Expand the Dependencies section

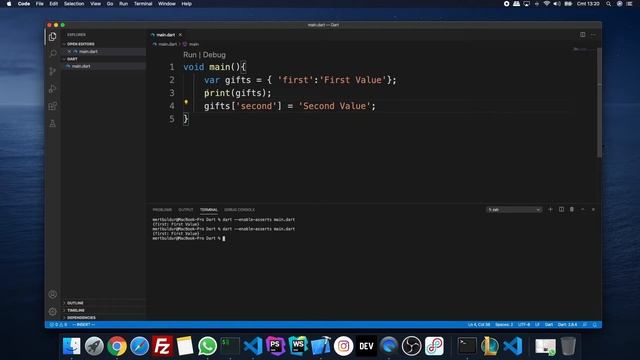pyautogui.click(x=81, y=318)
